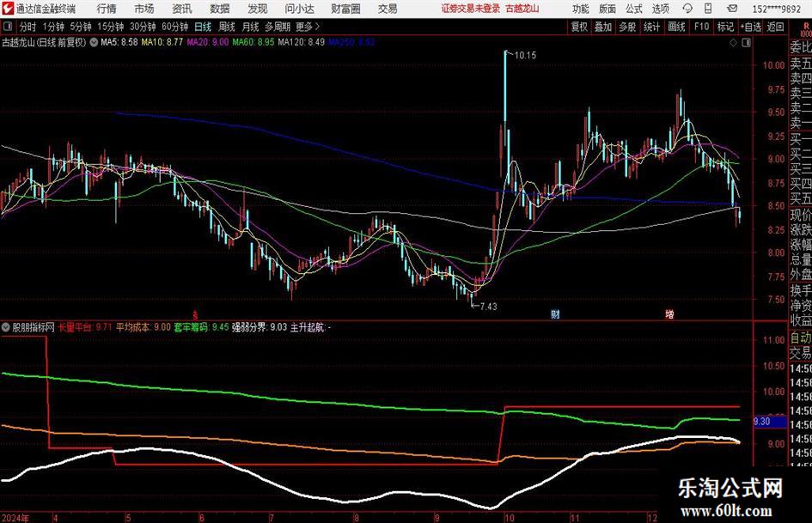Open the F10 company info

pos(702,27)
